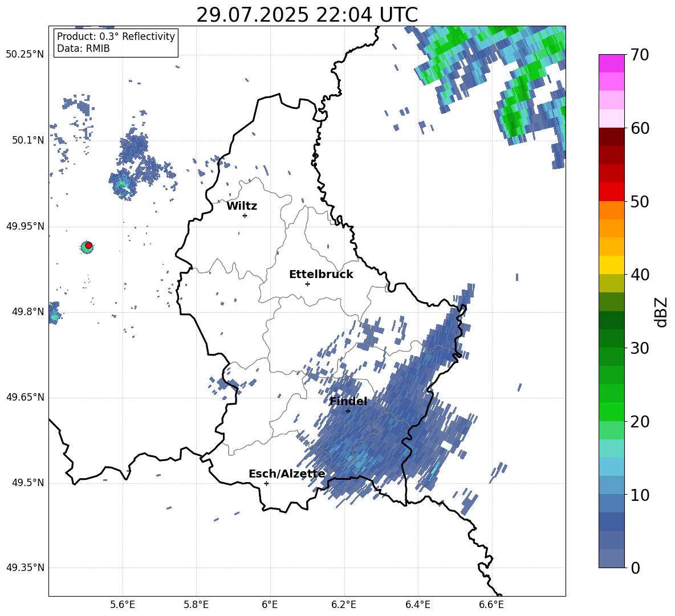The width and height of the screenshot is (675, 616).
Task: Click the colorbar tick label 60
Action: pos(640,128)
